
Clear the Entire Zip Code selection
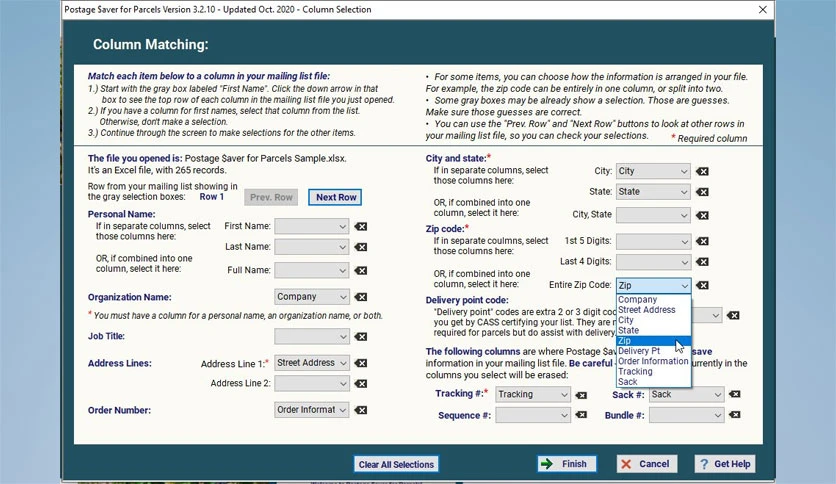tap(703, 285)
